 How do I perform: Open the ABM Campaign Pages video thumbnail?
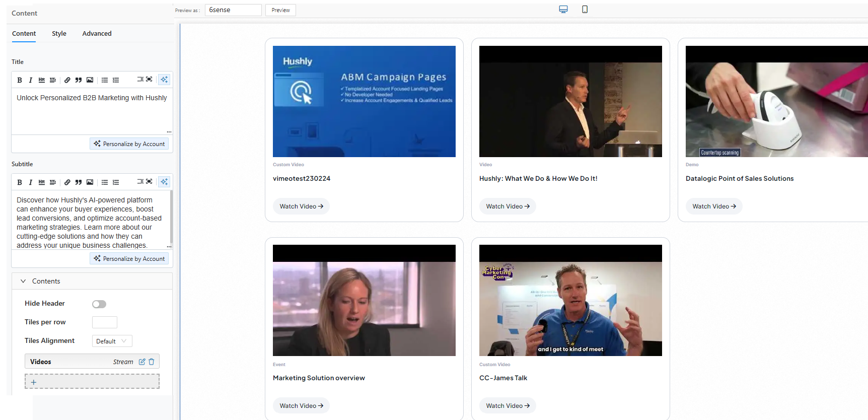click(364, 101)
